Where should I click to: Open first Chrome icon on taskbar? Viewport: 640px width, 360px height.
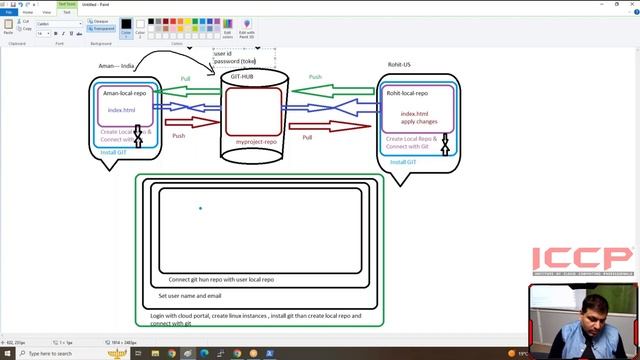click(172, 353)
